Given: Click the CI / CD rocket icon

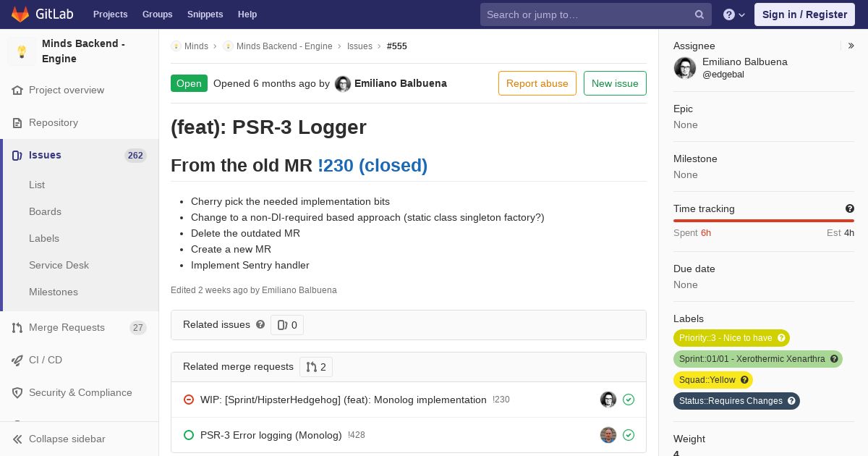Looking at the screenshot, I should coord(17,360).
